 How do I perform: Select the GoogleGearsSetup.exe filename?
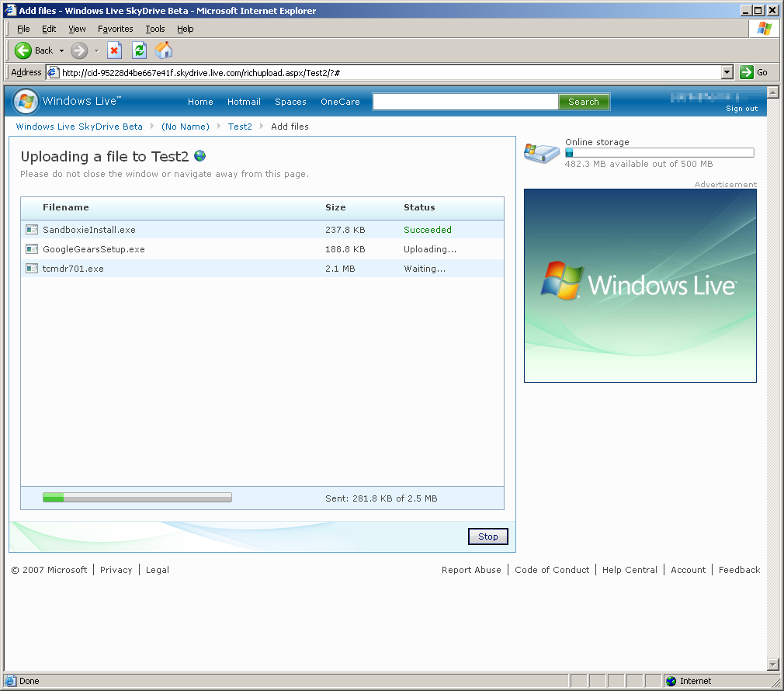tap(94, 249)
